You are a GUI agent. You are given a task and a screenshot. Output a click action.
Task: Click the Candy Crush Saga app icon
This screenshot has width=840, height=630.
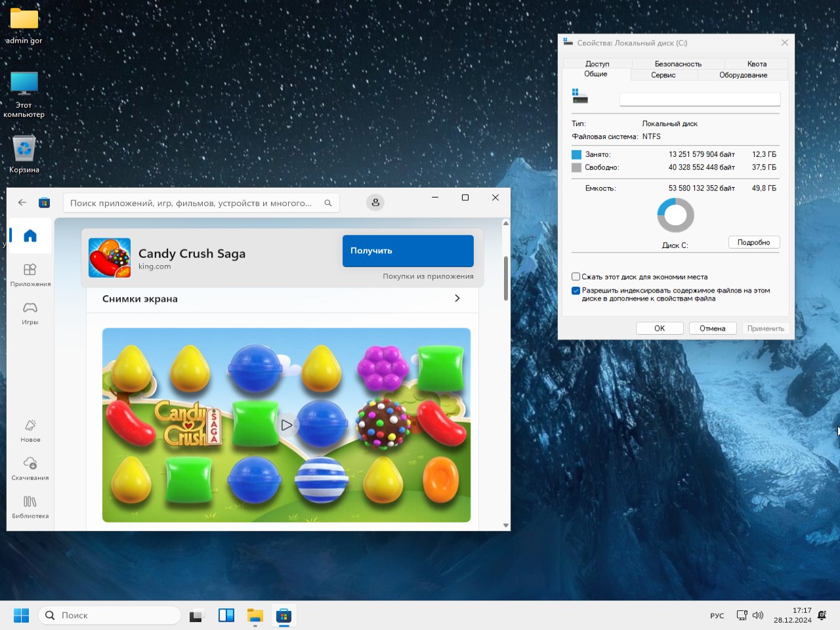tap(110, 258)
